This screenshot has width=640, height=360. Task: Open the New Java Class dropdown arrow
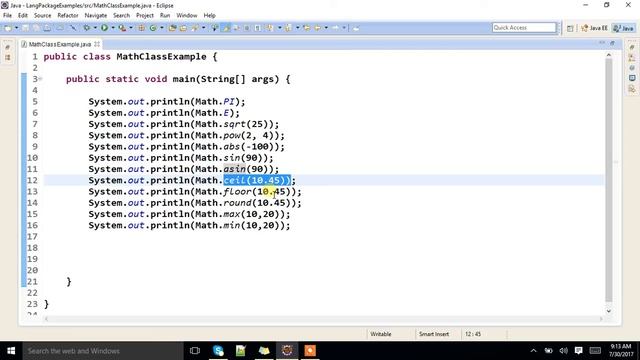click(x=162, y=28)
